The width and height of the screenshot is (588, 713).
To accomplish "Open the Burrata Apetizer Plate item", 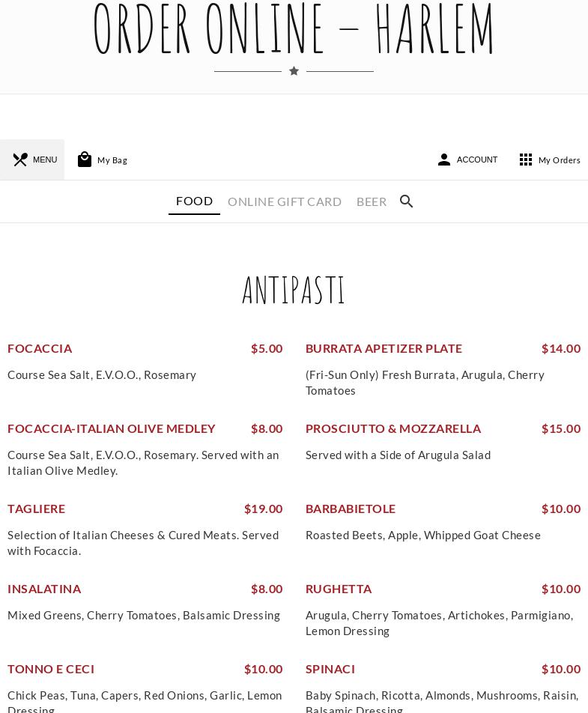I will [x=384, y=348].
